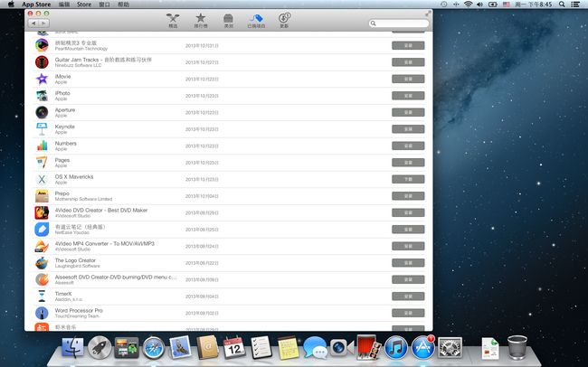Click the iMovie app icon

tap(42, 79)
